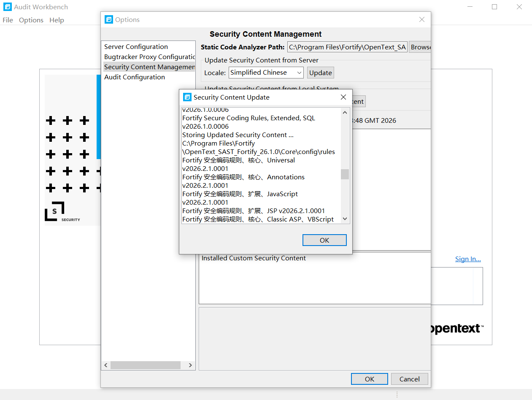Click the Static Code Analyzer Path field
The image size is (532, 400).
tap(347, 47)
